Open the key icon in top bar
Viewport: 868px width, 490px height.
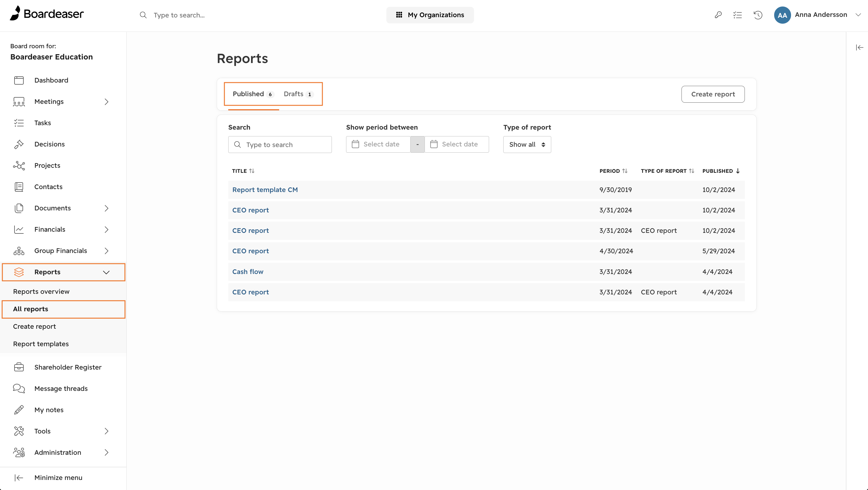pyautogui.click(x=718, y=15)
